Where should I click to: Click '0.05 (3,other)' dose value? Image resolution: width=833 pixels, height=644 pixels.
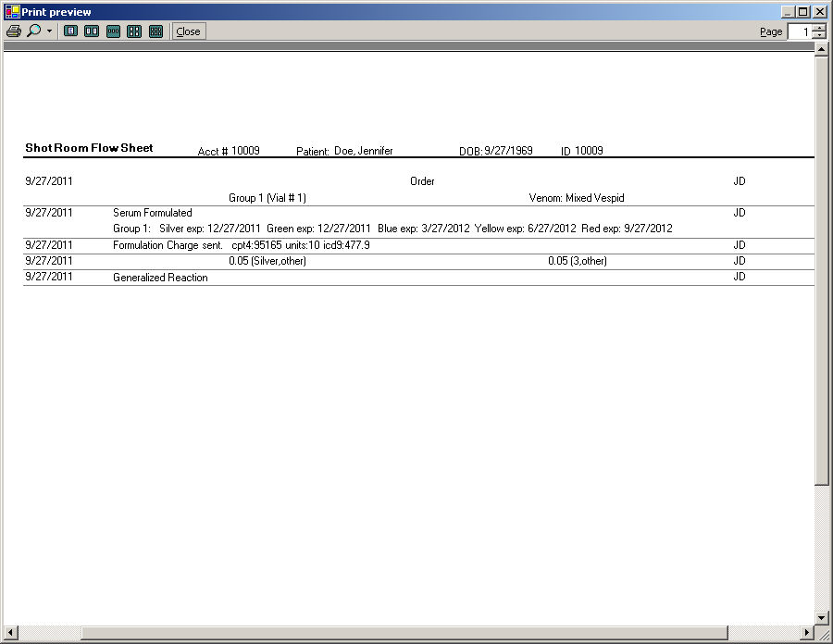(578, 261)
